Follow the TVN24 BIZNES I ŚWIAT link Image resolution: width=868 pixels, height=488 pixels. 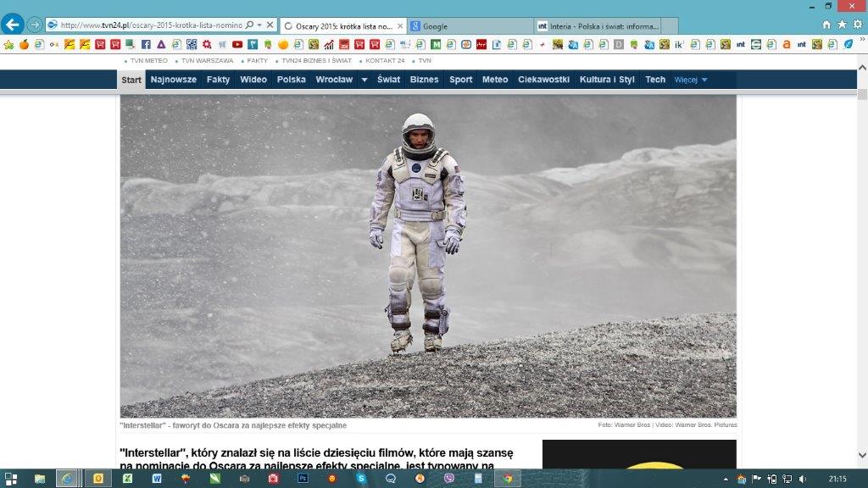point(317,61)
